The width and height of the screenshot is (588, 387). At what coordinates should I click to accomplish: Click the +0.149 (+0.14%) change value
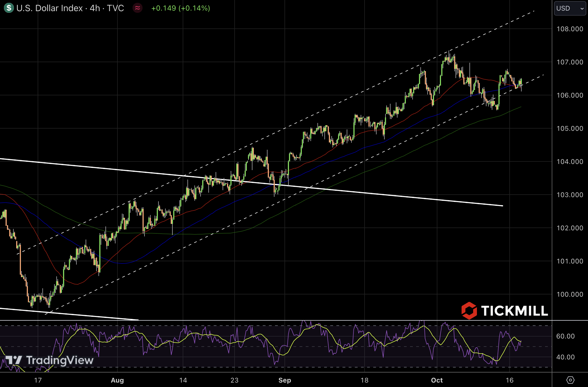[x=180, y=8]
